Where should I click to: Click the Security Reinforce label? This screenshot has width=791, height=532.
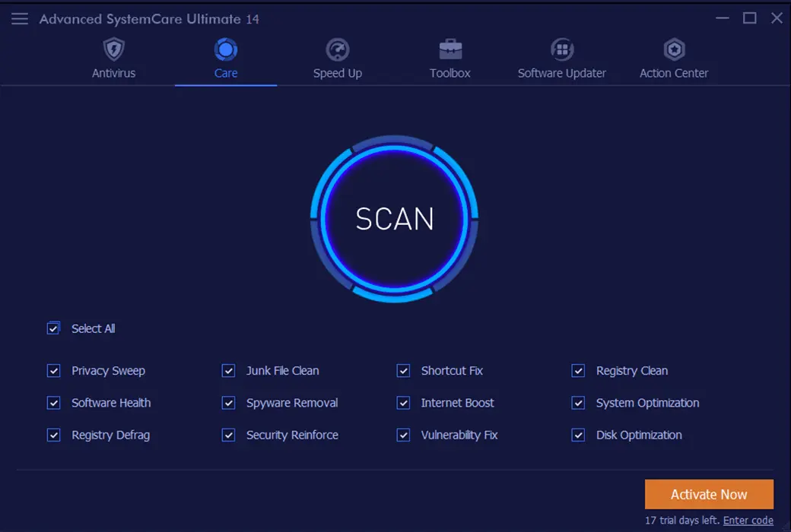coord(292,435)
